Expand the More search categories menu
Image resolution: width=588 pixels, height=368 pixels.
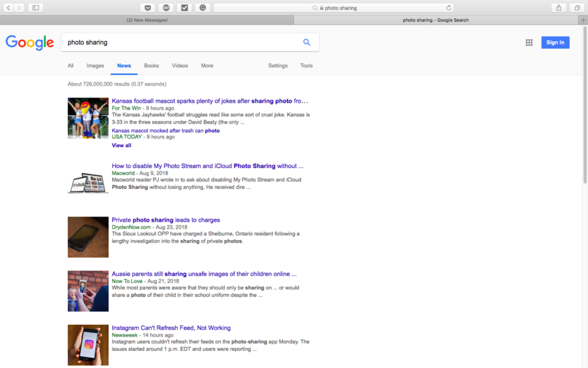207,65
